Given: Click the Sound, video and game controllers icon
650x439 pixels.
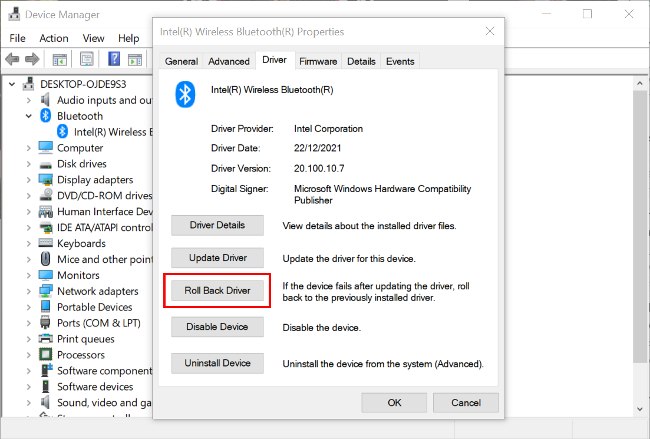Looking at the screenshot, I should coord(45,402).
